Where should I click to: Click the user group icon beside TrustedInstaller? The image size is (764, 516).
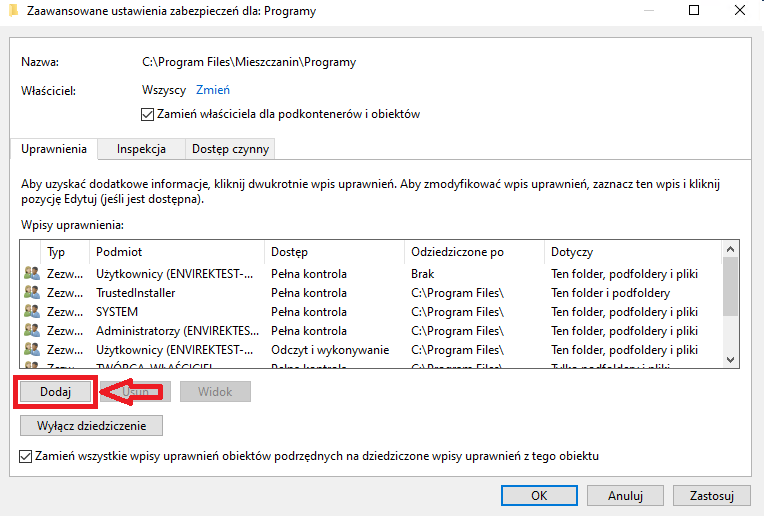(32, 293)
